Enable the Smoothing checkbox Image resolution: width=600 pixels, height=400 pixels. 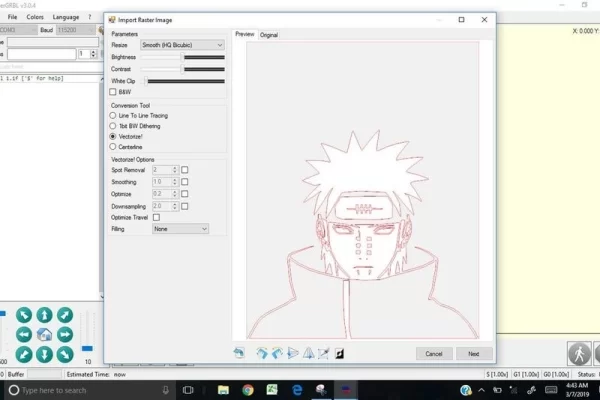(x=184, y=182)
